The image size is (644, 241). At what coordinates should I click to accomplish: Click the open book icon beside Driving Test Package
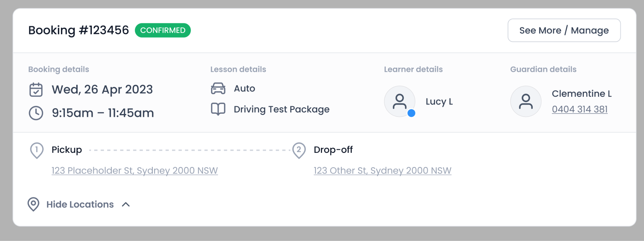(x=218, y=109)
